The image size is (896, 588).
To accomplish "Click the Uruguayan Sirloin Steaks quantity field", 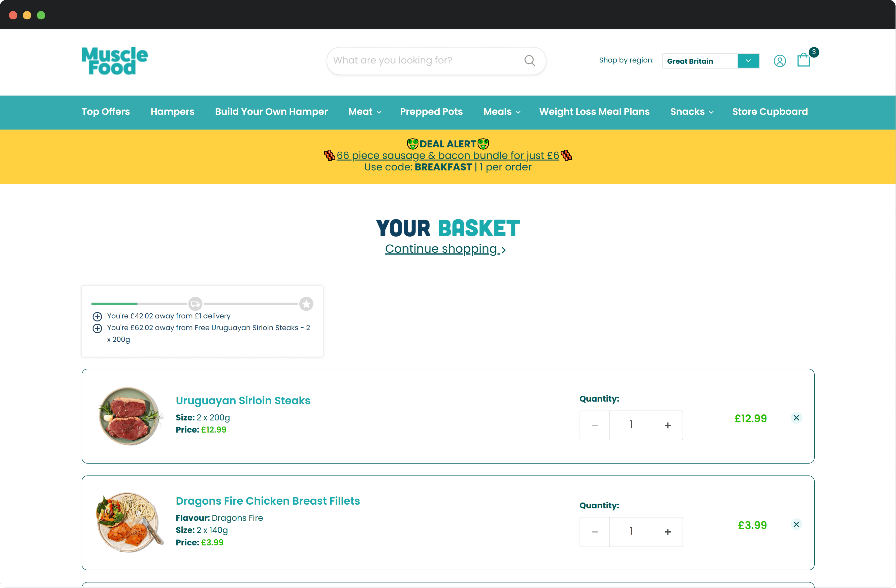I will 631,425.
